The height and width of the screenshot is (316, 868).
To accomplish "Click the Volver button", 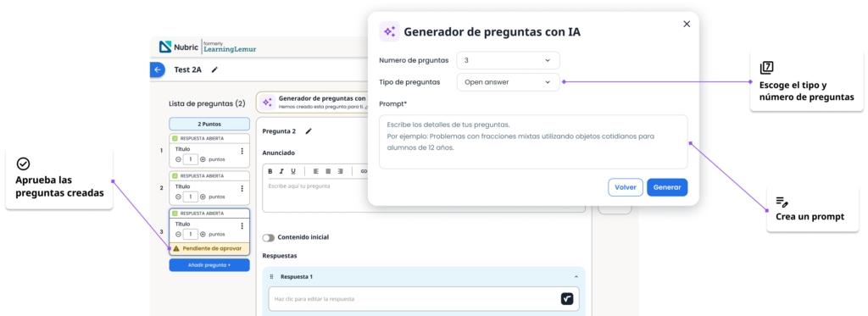I will tap(626, 187).
